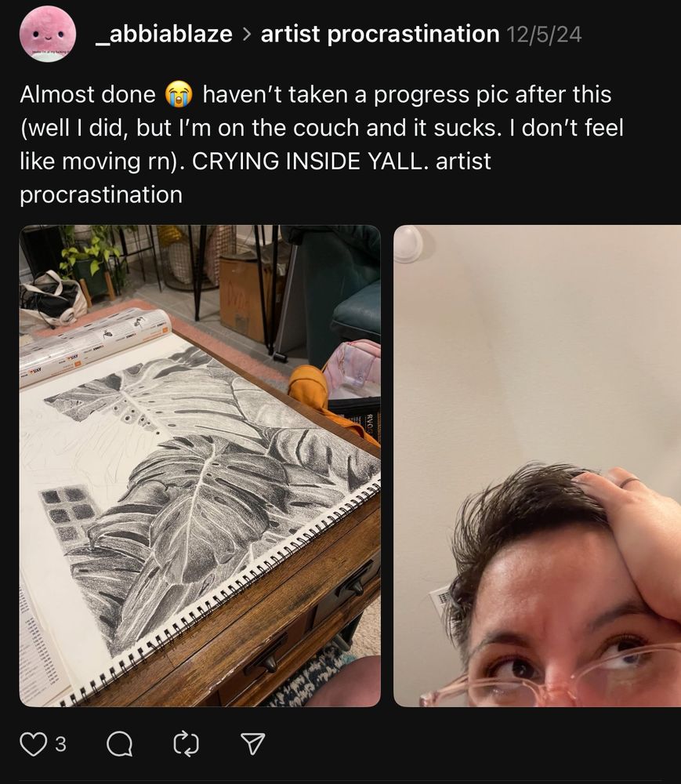The width and height of the screenshot is (681, 784).
Task: Open repost options menu via repost arrows
Action: (186, 742)
